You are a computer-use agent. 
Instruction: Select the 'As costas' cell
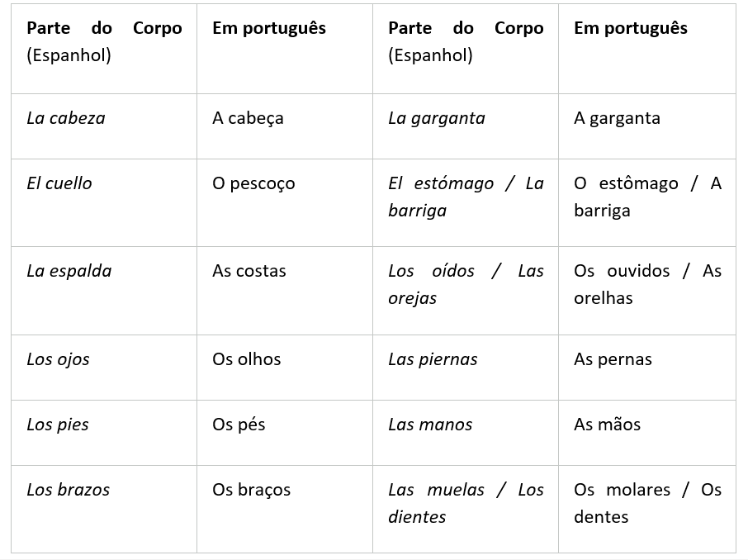285,291
